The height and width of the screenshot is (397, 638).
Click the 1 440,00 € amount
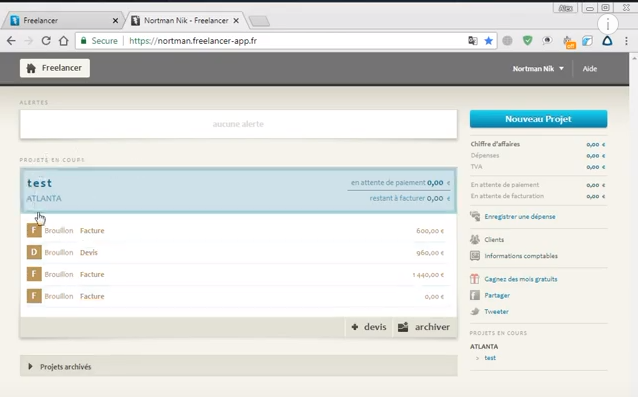(428, 275)
